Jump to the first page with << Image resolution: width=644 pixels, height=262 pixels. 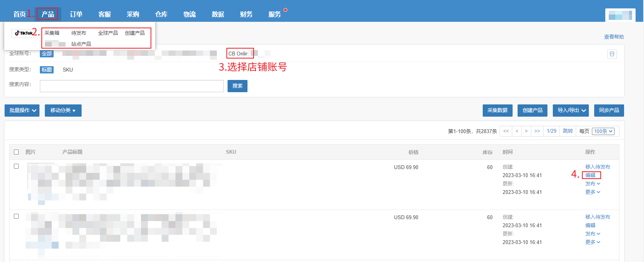[506, 131]
